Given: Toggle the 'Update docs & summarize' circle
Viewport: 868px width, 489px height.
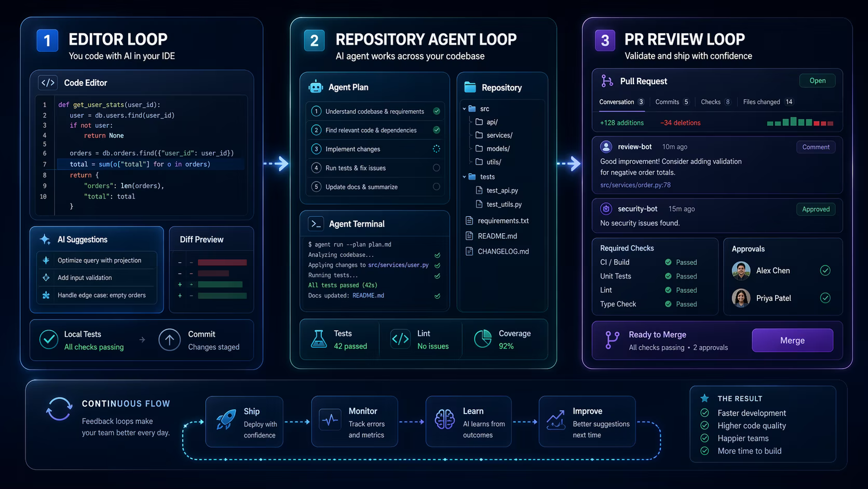Looking at the screenshot, I should (437, 187).
